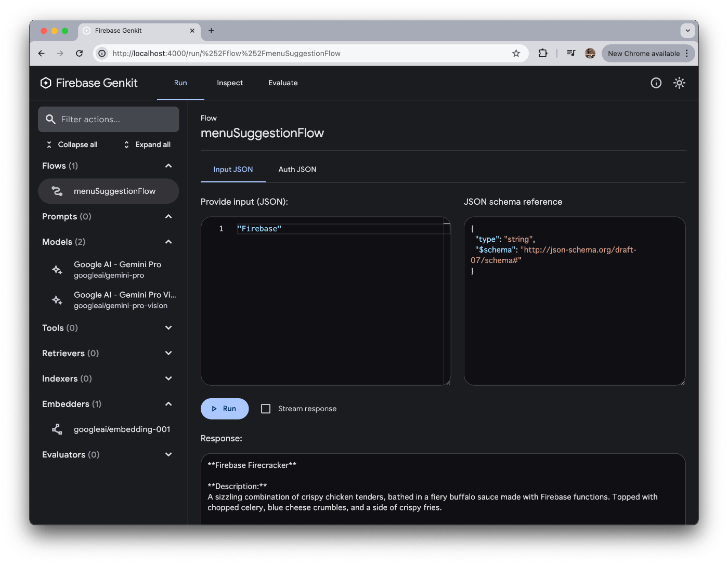This screenshot has width=728, height=564.
Task: Open Google AI - Gemini Pro Vision model
Action: point(108,300)
